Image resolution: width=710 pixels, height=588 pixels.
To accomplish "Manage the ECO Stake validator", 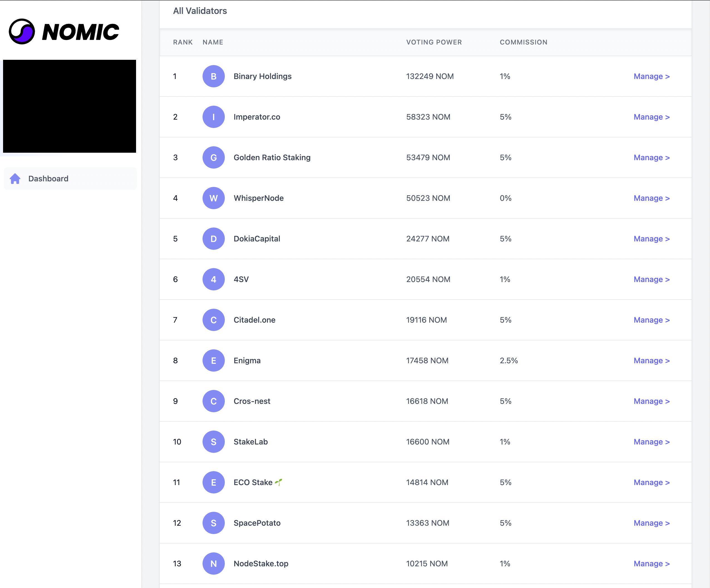I will click(x=651, y=482).
